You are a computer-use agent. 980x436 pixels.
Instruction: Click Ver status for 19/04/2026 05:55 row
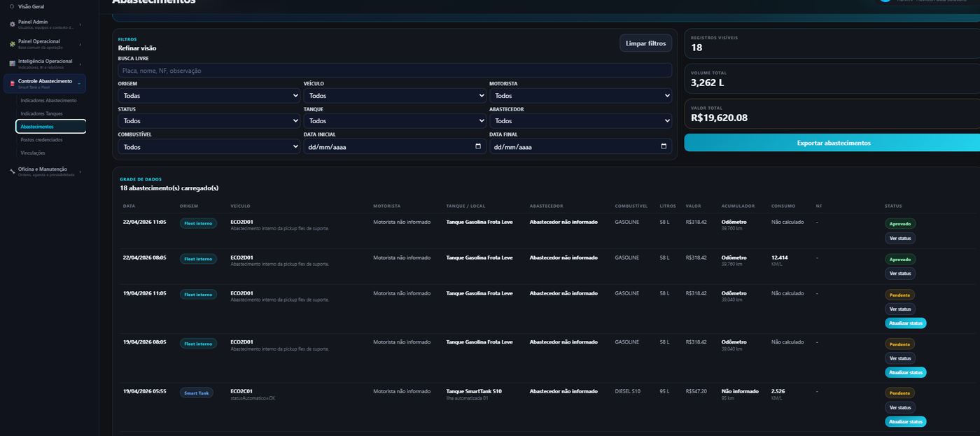tap(899, 407)
